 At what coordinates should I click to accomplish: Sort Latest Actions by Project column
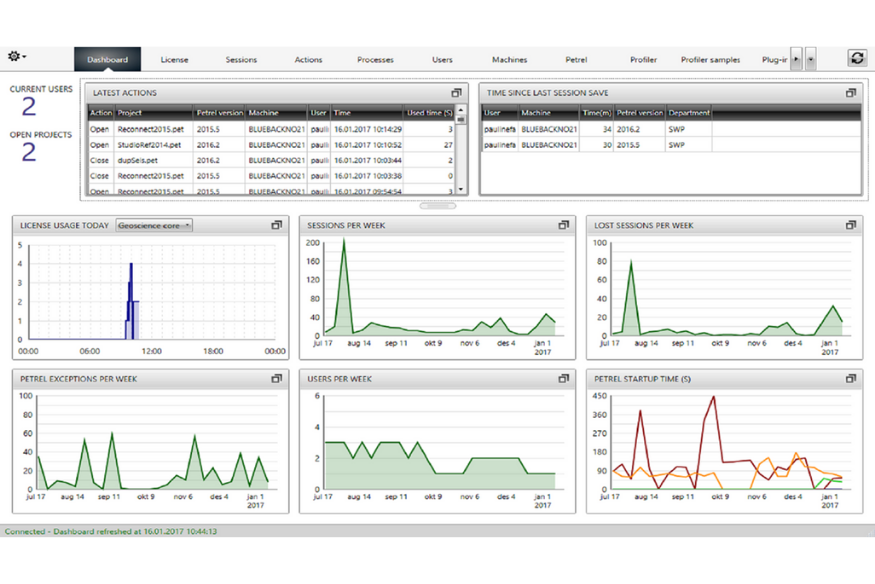coord(153,113)
